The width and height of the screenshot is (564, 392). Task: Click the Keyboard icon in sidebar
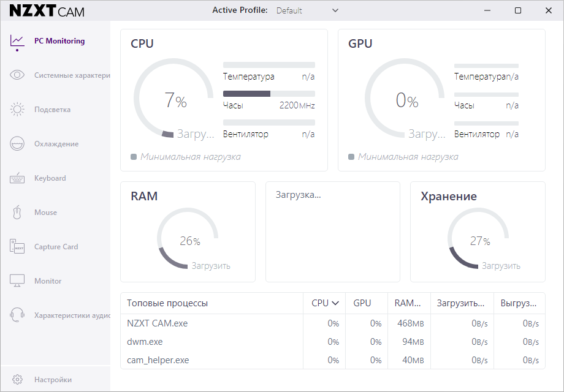click(x=17, y=178)
